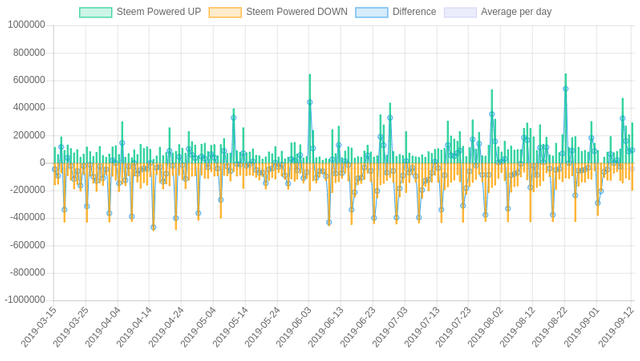This screenshot has height=361, width=640.
Task: Click the Difference point at the 2019-06-03 peak
Action: 310,103
